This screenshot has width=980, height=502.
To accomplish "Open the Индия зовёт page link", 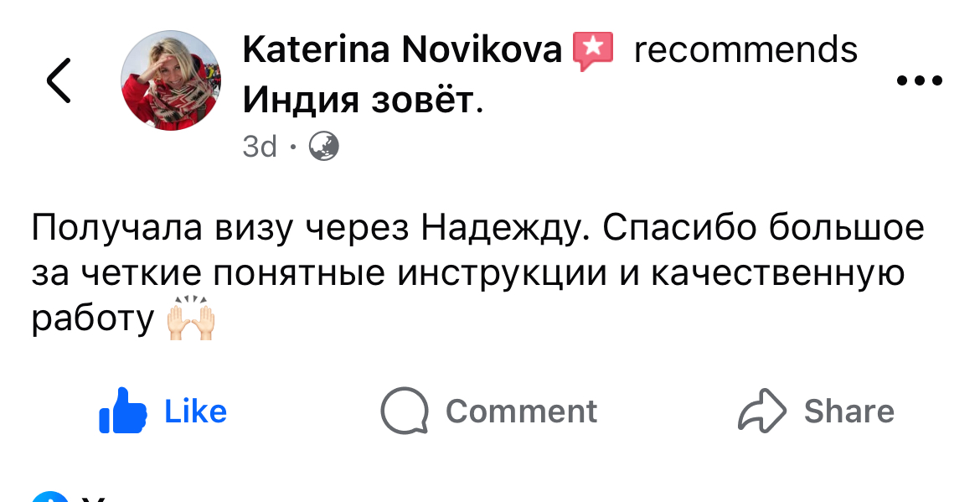I will pyautogui.click(x=362, y=101).
